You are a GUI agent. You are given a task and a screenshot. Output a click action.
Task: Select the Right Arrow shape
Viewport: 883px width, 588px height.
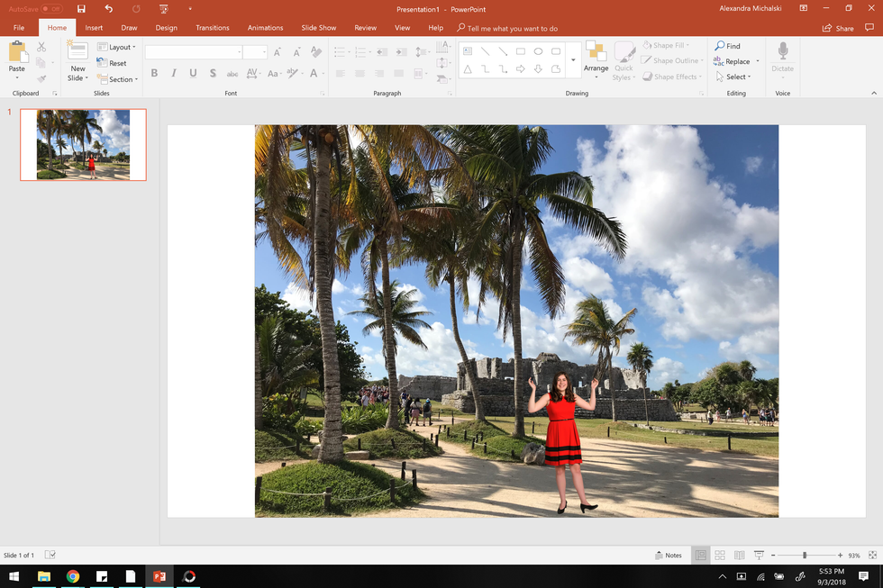click(521, 68)
